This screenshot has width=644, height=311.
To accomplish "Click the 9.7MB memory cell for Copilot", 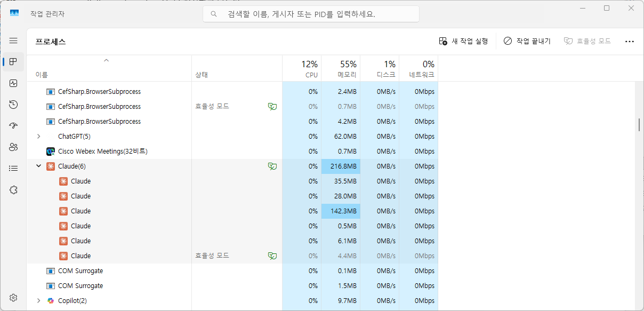I will 341,301.
